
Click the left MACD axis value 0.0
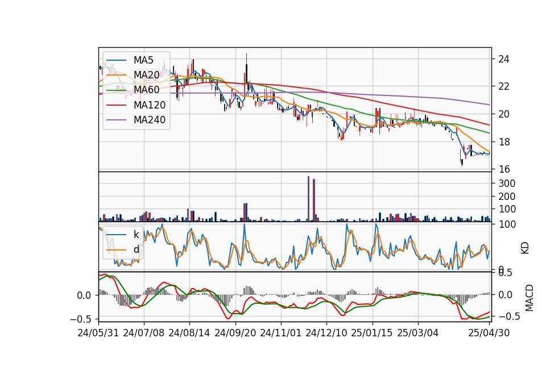point(84,295)
